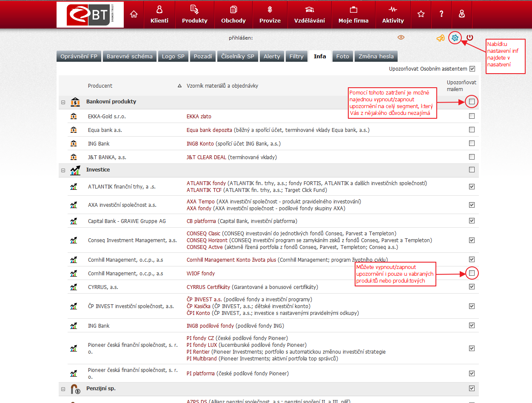
Task: Sort by the Producent column arrow
Action: point(179,86)
